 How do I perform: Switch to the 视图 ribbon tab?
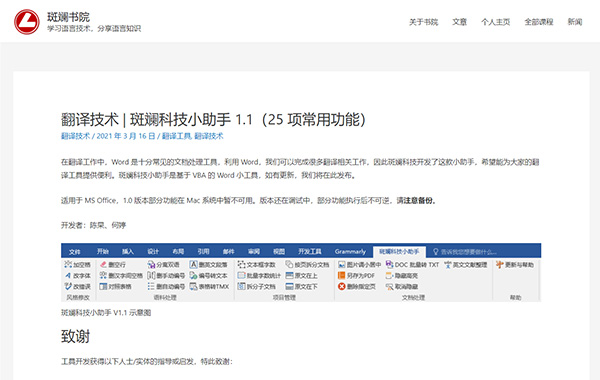tap(279, 251)
